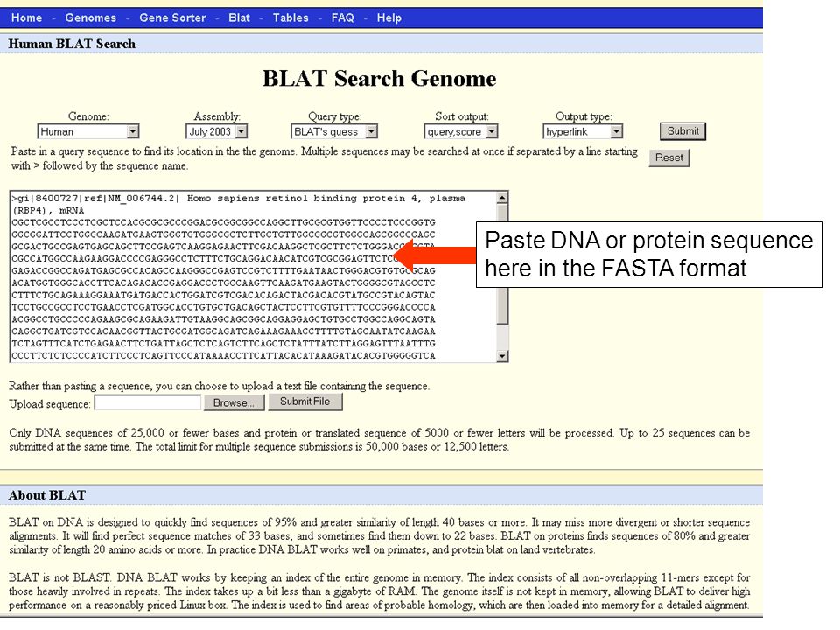Click the sequence line starting with CAGGCTGATCGTCCACAACGG
The width and height of the screenshot is (840, 630).
click(x=223, y=332)
